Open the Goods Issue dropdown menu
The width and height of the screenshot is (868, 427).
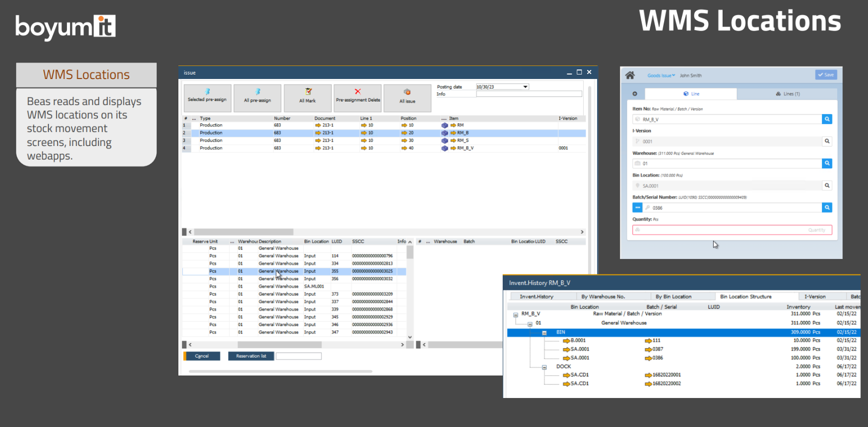pos(661,75)
